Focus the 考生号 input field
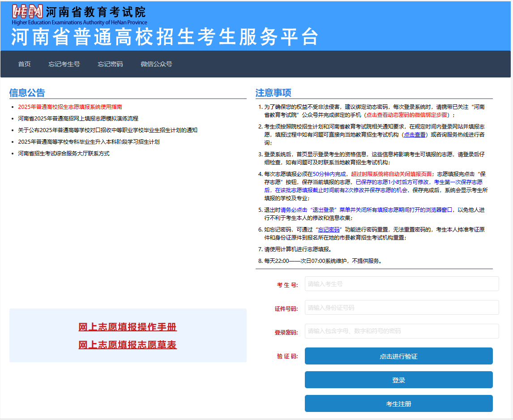This screenshot has height=420, width=513. [402, 284]
